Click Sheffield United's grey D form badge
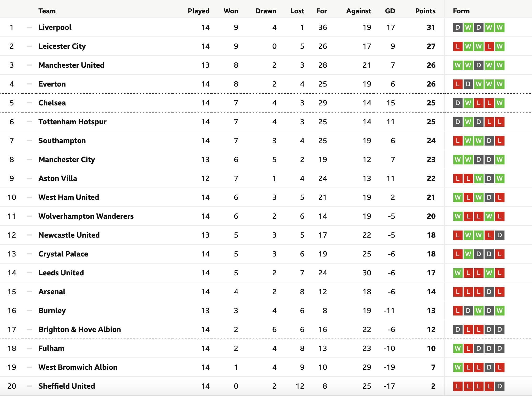The height and width of the screenshot is (396, 532). [500, 386]
